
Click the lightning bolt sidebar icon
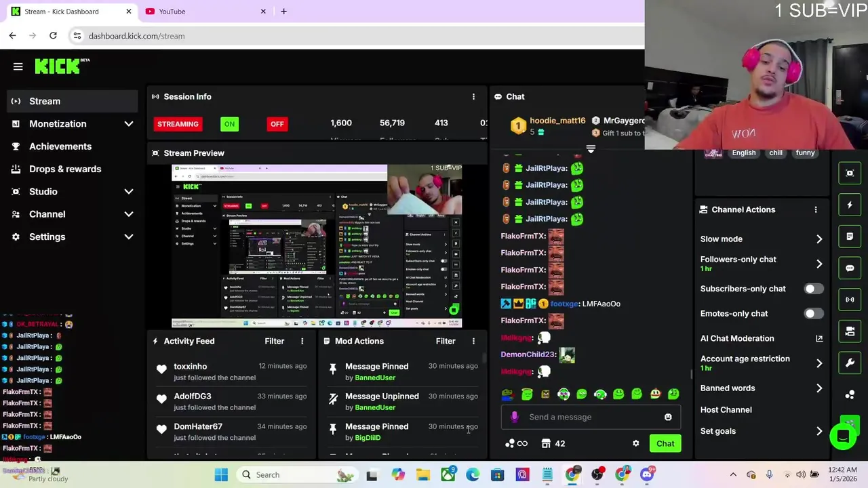click(850, 205)
